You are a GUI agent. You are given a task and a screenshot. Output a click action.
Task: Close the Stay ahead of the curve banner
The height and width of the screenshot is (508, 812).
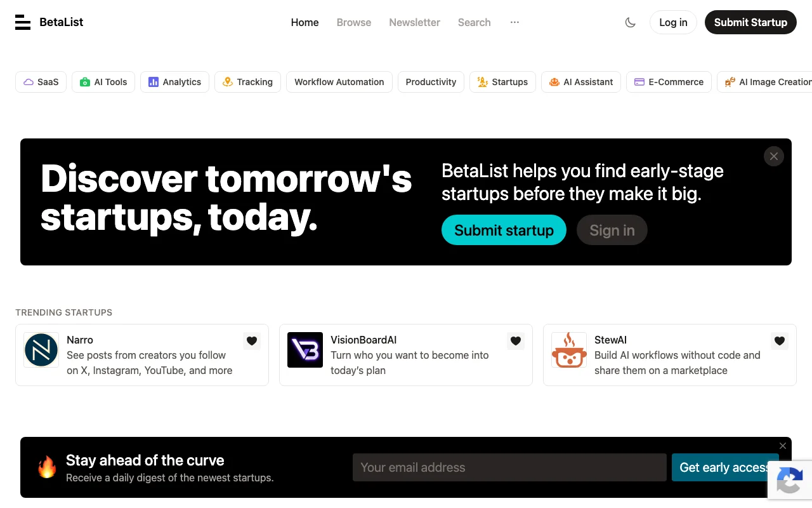tap(783, 446)
